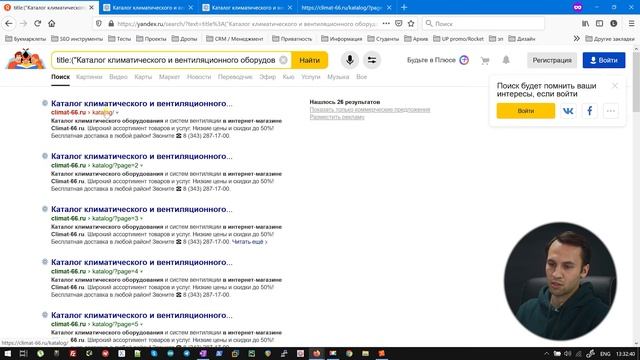
Task: Open the CRM / Менеджмент bookmarks folder
Action: 235,39
